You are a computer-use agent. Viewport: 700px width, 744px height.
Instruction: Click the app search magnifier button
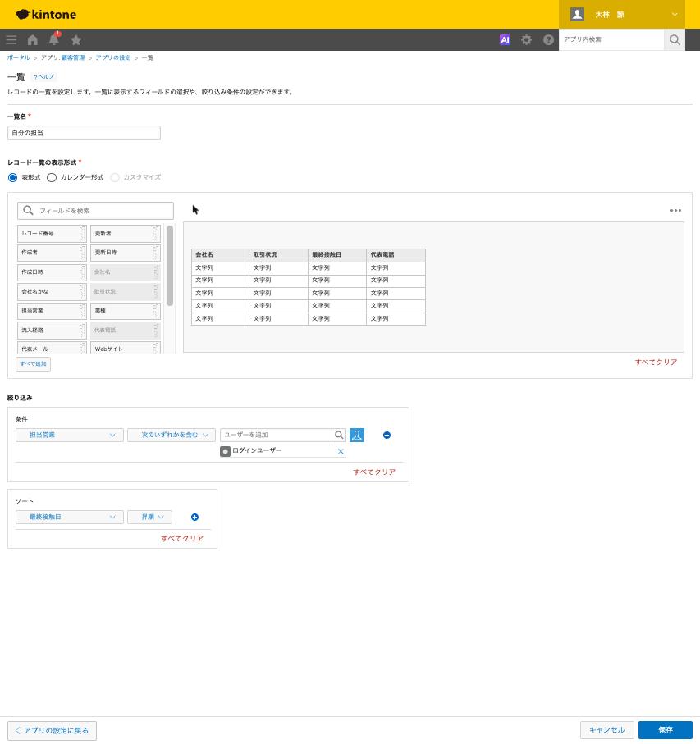point(675,40)
